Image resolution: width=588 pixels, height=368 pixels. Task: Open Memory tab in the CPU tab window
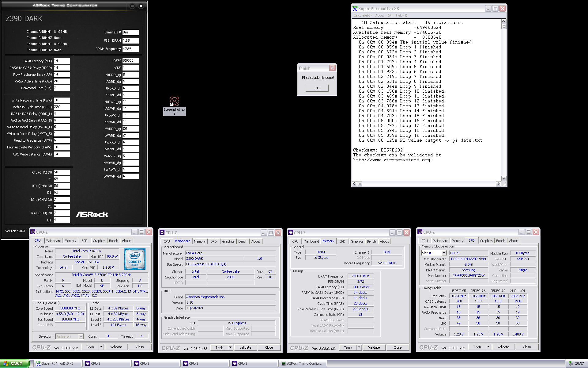point(70,241)
